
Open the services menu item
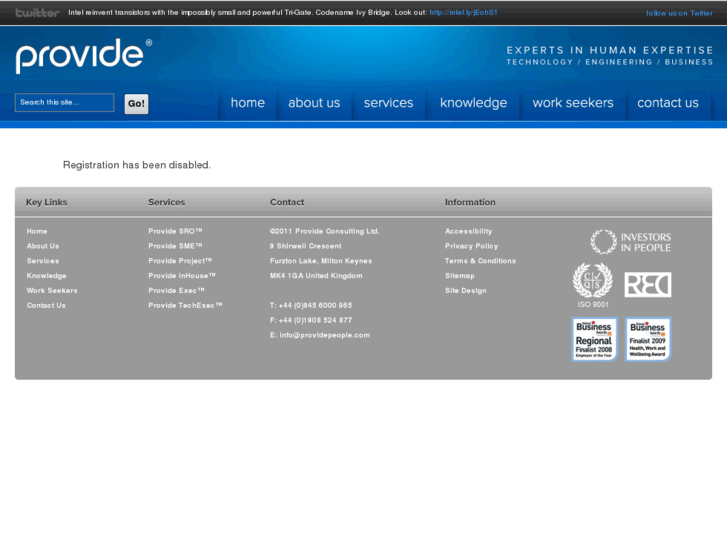coord(388,103)
